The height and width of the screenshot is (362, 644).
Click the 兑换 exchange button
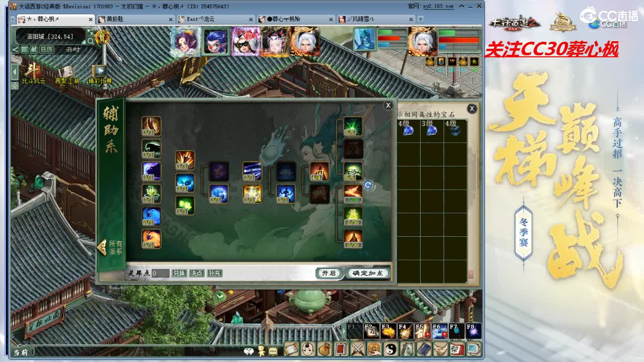pos(179,273)
